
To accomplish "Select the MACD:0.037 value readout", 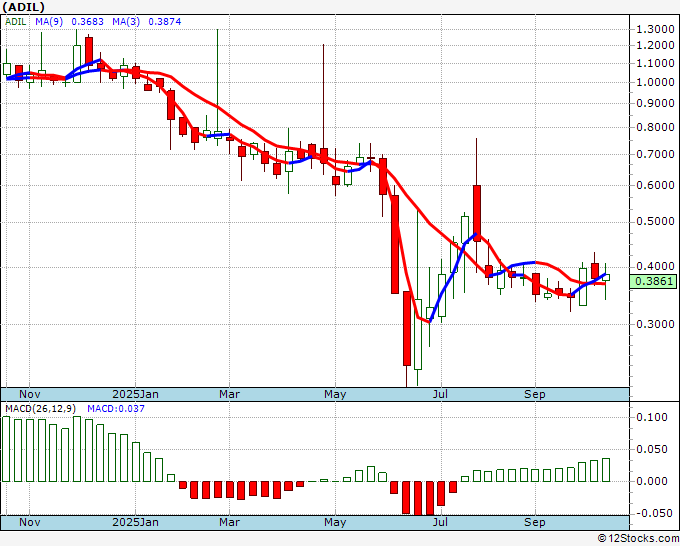I will click(x=116, y=409).
